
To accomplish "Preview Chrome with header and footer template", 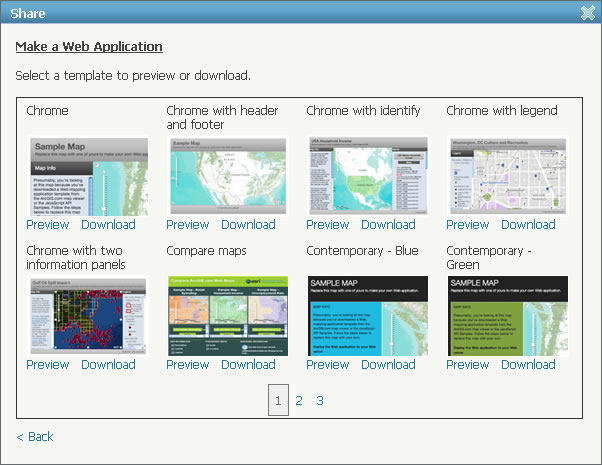I will point(188,225).
